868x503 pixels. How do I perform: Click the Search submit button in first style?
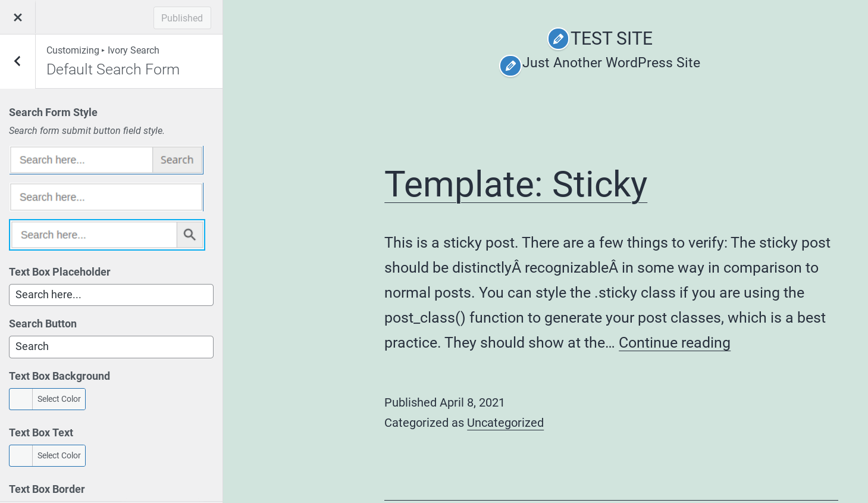177,160
